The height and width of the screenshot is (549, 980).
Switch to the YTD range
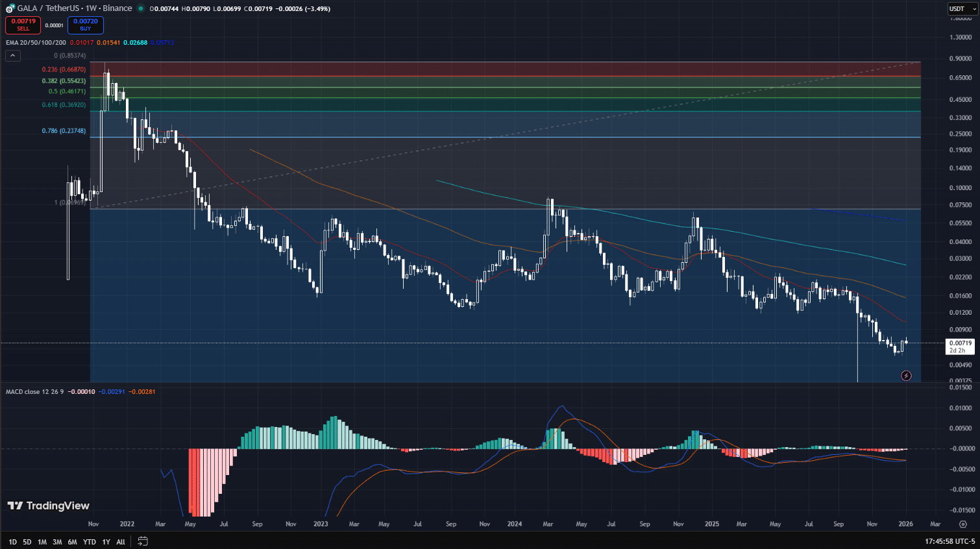point(90,541)
